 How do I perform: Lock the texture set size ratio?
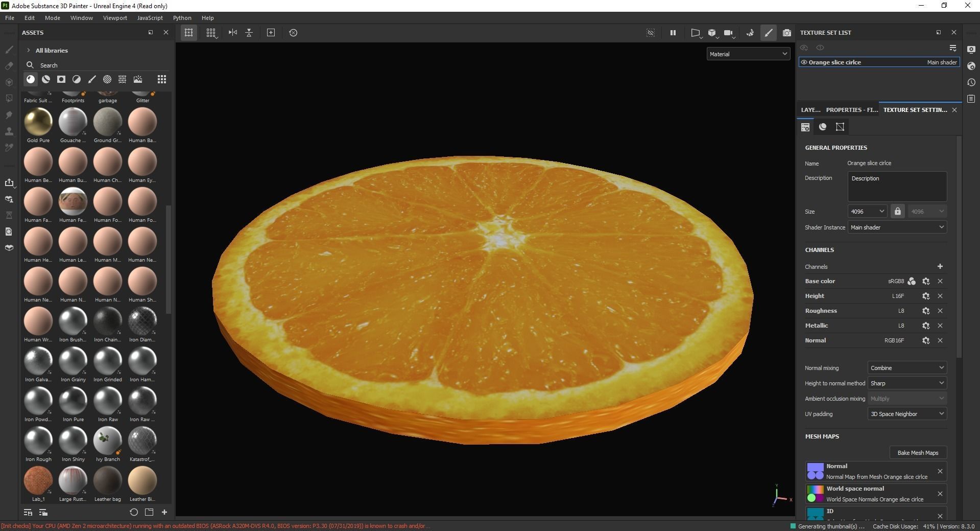(x=898, y=211)
